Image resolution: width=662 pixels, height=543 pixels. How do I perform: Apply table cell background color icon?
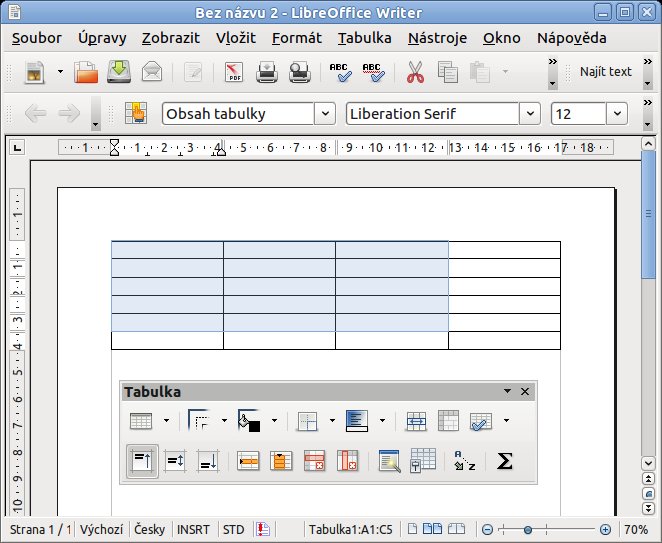pyautogui.click(x=357, y=421)
